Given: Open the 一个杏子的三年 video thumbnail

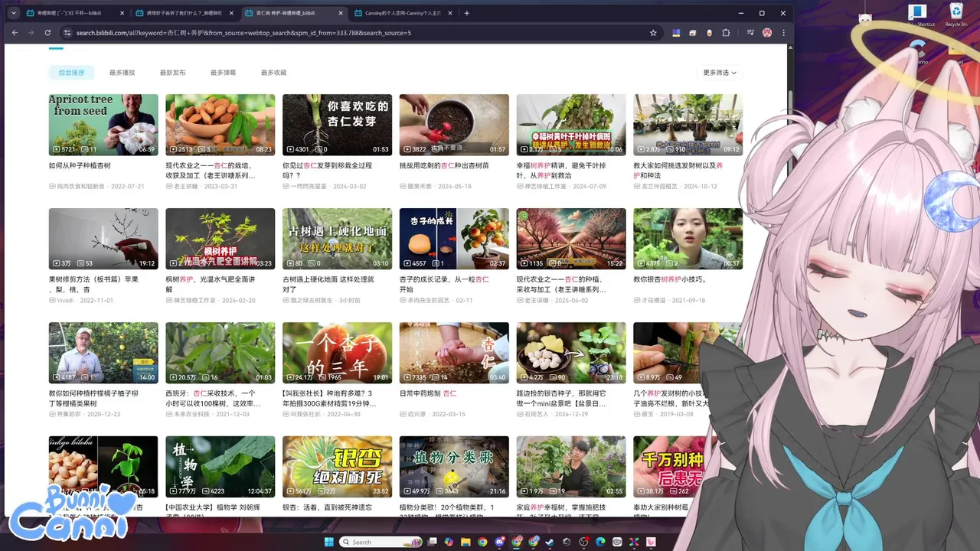Looking at the screenshot, I should (337, 353).
